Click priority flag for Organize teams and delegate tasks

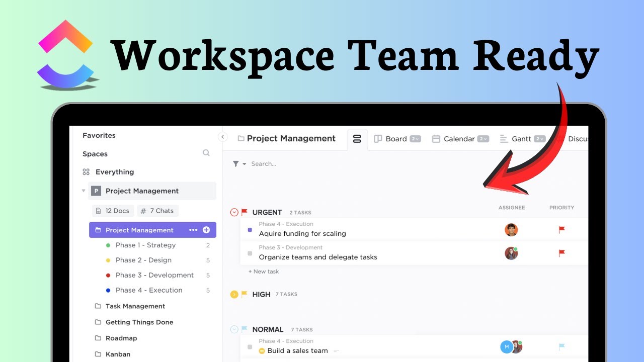pos(562,253)
